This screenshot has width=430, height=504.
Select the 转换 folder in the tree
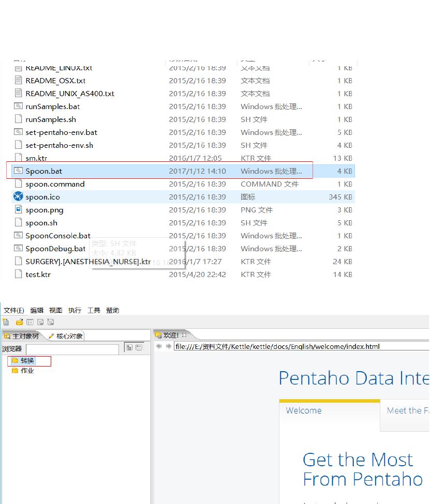(x=23, y=361)
